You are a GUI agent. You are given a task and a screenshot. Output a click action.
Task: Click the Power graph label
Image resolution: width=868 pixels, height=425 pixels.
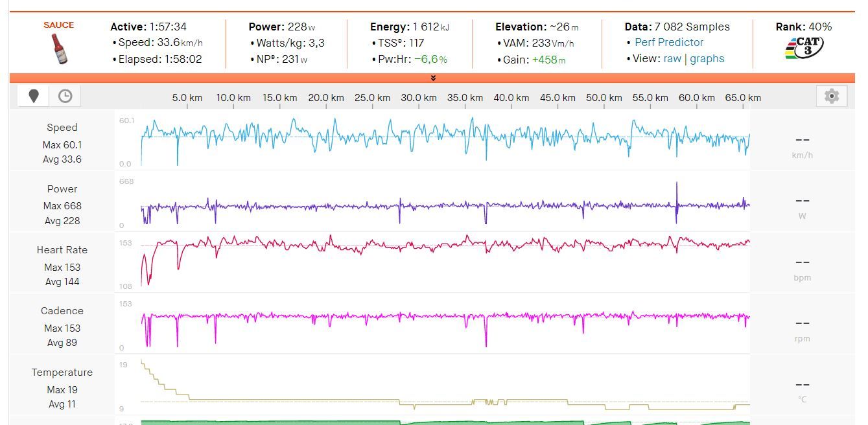click(x=62, y=189)
